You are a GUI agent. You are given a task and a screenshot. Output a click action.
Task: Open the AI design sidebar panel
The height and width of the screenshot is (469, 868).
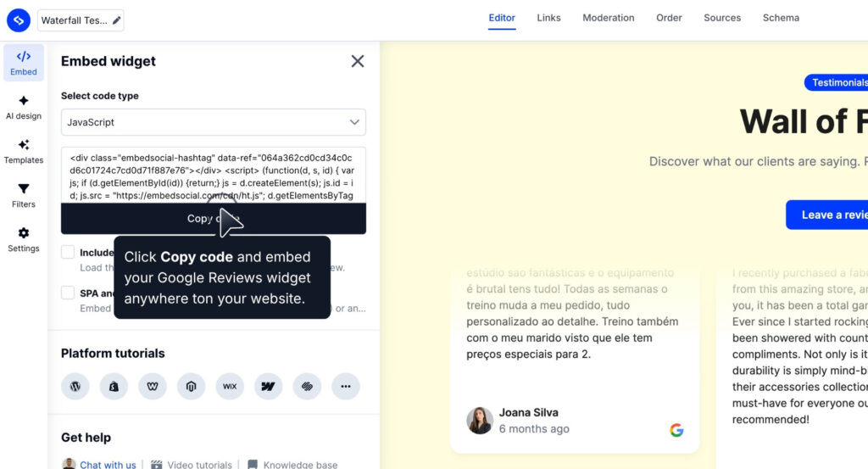tap(23, 108)
